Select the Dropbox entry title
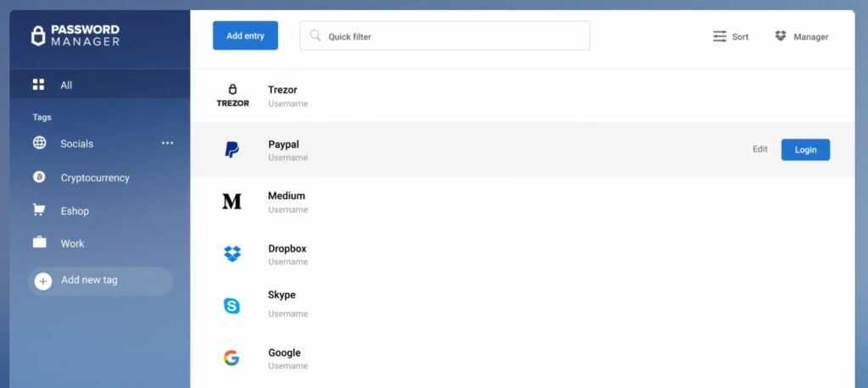The height and width of the screenshot is (388, 868). click(x=287, y=248)
